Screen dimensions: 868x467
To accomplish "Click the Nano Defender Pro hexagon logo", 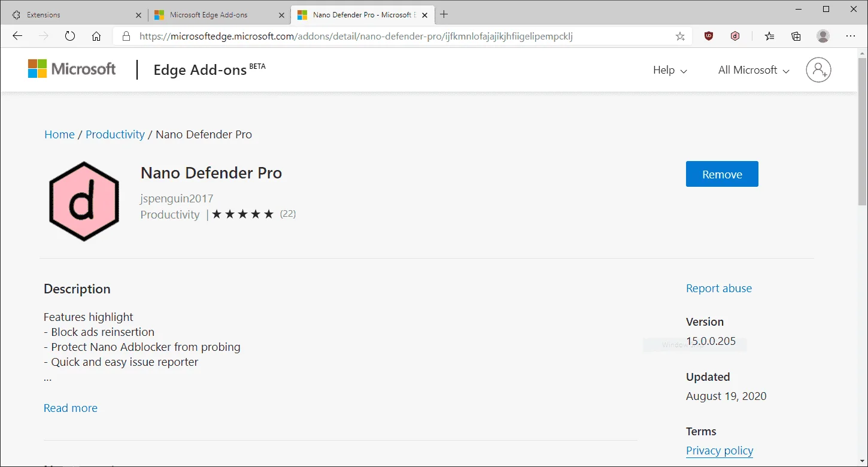I will [84, 201].
